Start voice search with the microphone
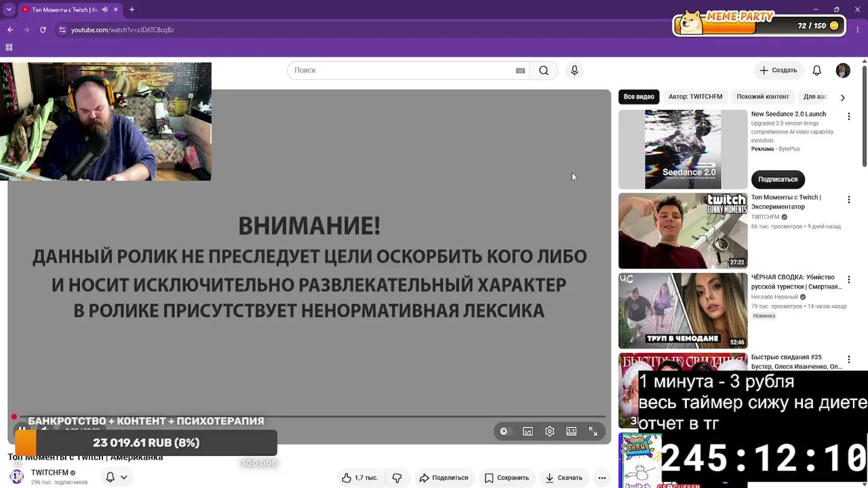The width and height of the screenshot is (868, 488). click(x=574, y=70)
